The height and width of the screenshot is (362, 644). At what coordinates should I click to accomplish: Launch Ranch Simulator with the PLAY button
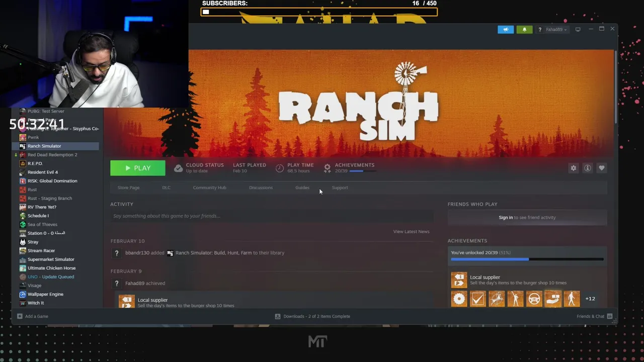138,168
